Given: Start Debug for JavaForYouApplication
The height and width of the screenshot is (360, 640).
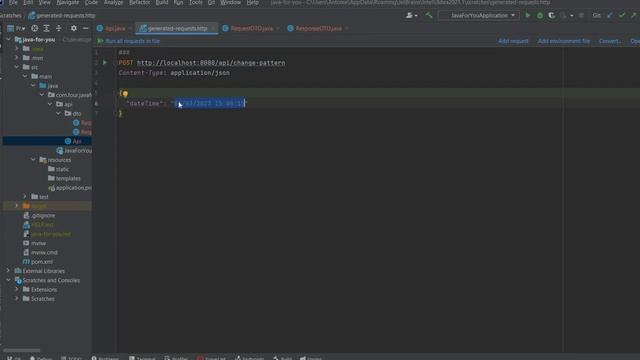Looking at the screenshot, I should pos(540,16).
